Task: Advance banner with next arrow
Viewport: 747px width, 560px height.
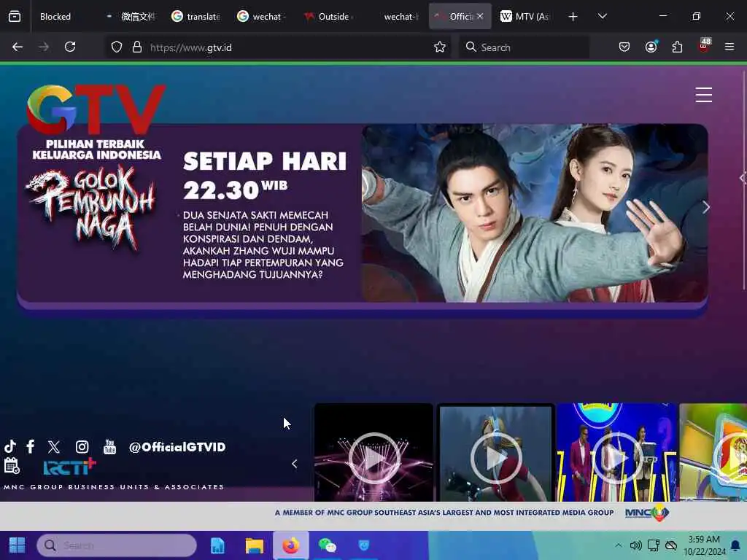Action: pyautogui.click(x=706, y=207)
